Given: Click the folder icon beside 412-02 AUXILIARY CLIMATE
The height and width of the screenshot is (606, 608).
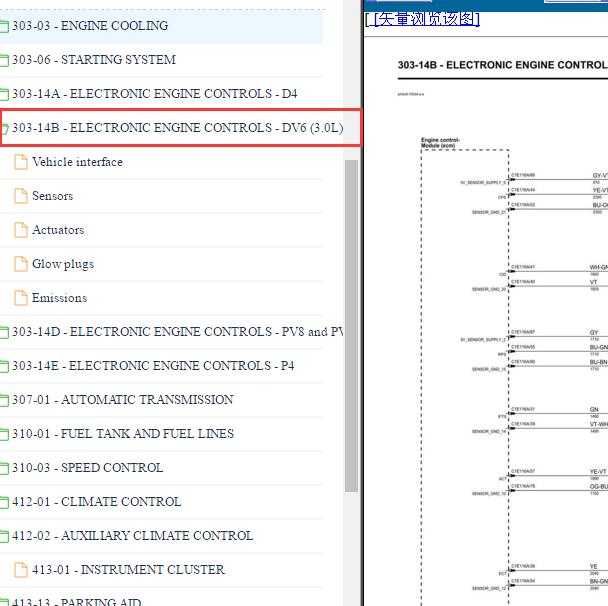Looking at the screenshot, I should click(x=4, y=537).
